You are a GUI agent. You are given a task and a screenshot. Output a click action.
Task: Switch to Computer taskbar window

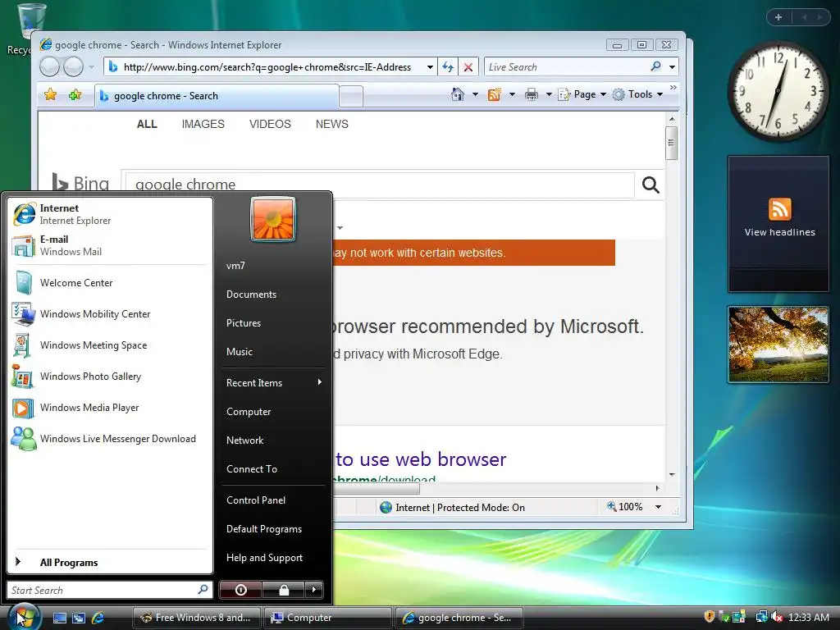[x=327, y=618]
